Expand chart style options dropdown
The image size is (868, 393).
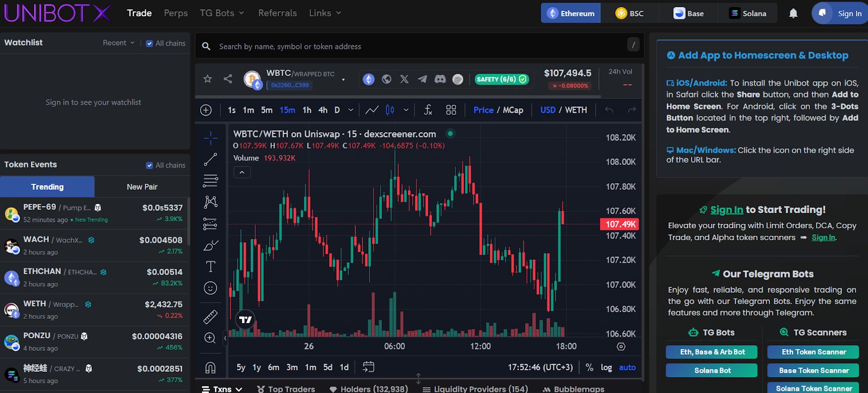406,110
